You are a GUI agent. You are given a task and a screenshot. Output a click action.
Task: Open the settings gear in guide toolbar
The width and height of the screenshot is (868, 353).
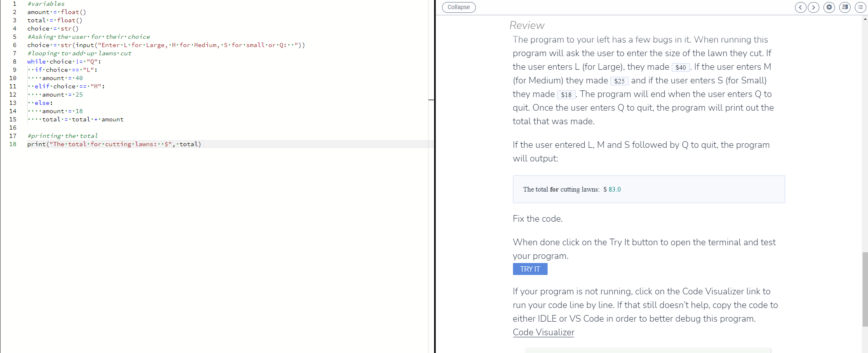829,7
